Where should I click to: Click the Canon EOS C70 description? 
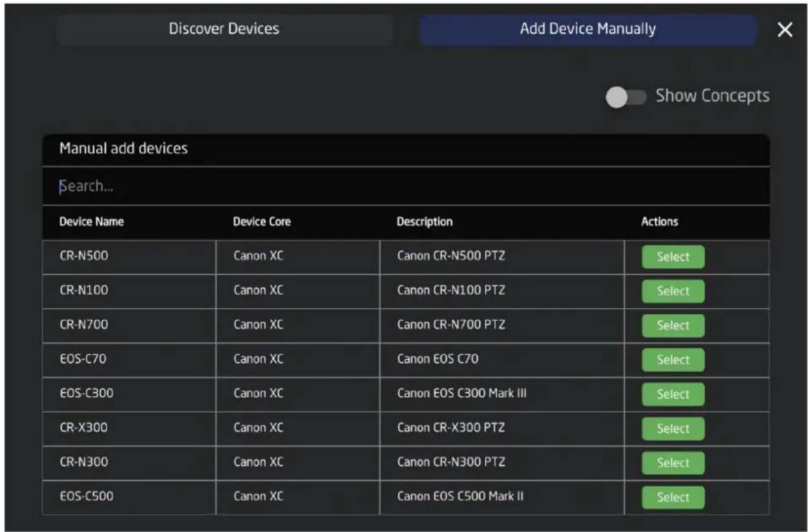click(437, 360)
